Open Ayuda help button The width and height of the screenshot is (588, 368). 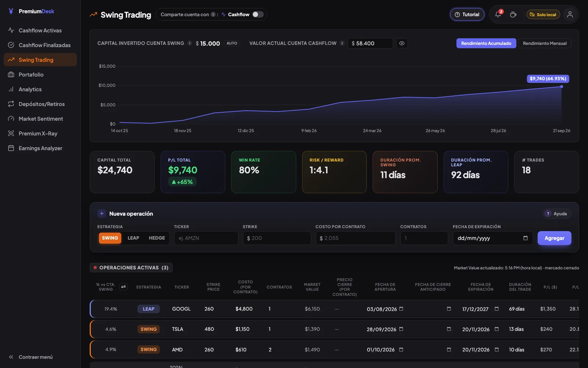(557, 213)
